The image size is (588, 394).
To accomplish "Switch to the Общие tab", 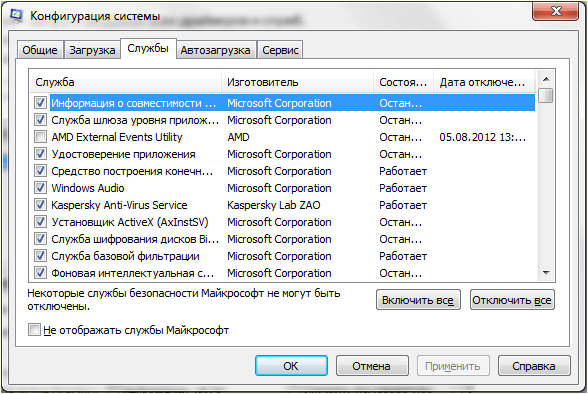I will pos(40,50).
